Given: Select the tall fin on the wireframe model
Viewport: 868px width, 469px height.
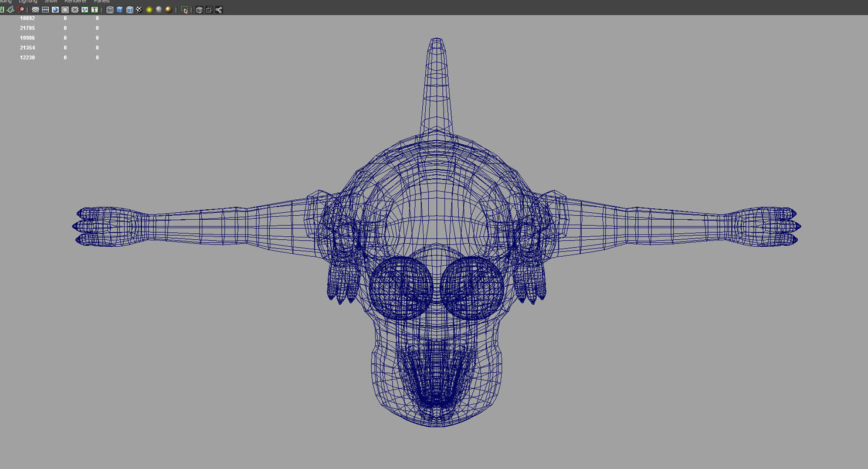Looking at the screenshot, I should point(436,88).
